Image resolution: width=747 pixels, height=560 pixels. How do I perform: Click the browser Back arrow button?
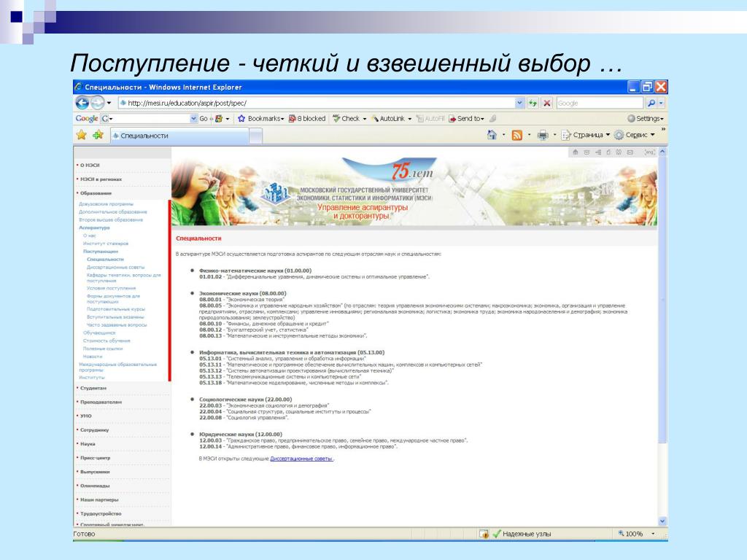[x=82, y=103]
